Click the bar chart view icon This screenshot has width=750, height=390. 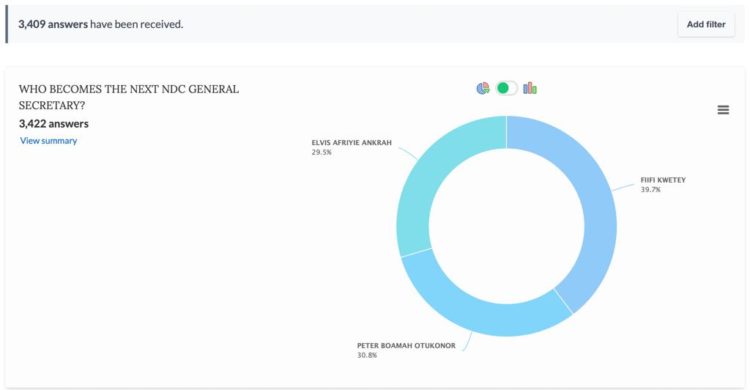(529, 88)
